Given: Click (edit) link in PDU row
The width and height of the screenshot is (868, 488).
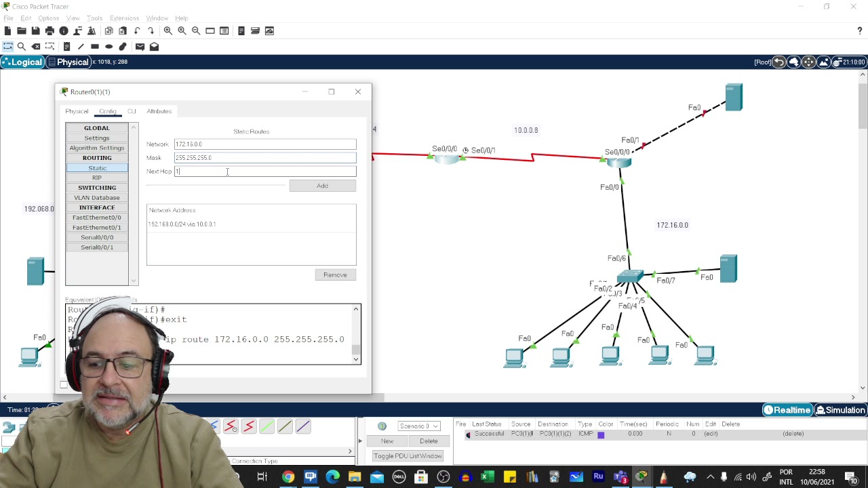Looking at the screenshot, I should 711,434.
